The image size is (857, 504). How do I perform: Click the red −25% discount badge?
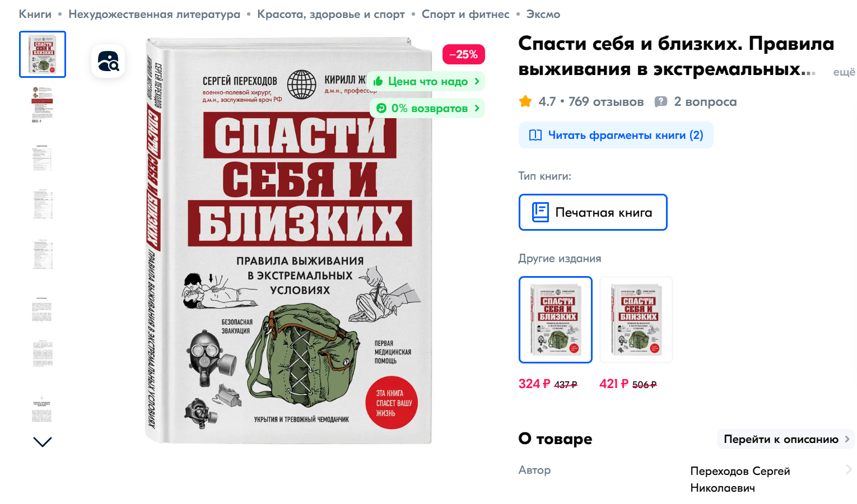(464, 54)
